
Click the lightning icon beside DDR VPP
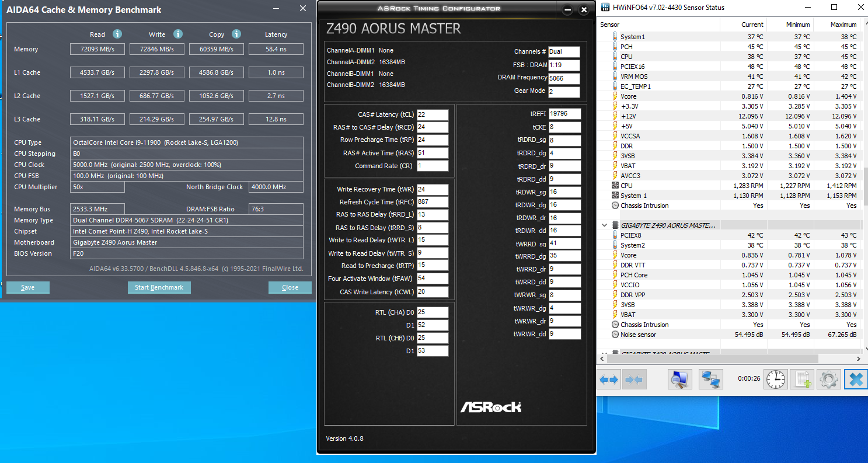(x=615, y=295)
